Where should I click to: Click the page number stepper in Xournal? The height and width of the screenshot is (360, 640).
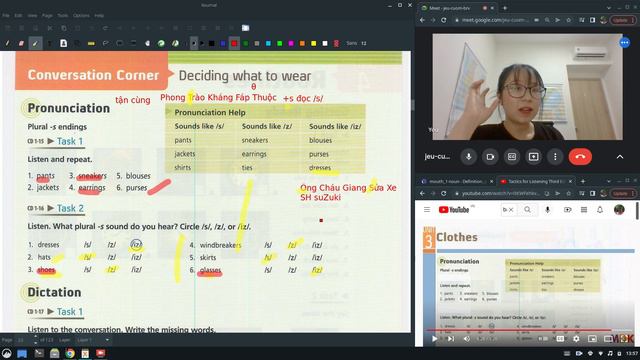(36, 340)
